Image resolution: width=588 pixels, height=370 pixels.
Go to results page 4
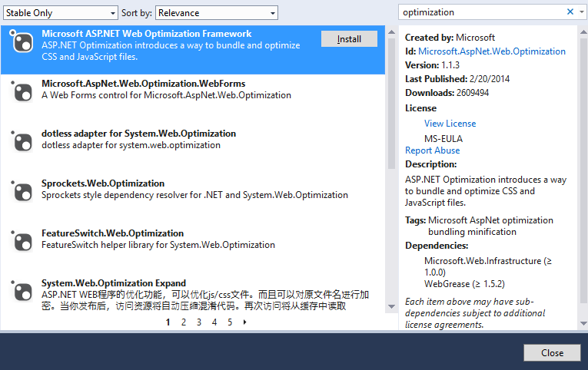[214, 322]
